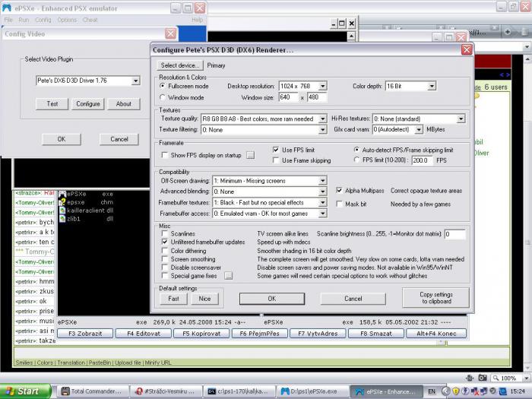Image resolution: width=532 pixels, height=399 pixels.
Task: Click the Upload file link in chat
Action: tap(128, 363)
